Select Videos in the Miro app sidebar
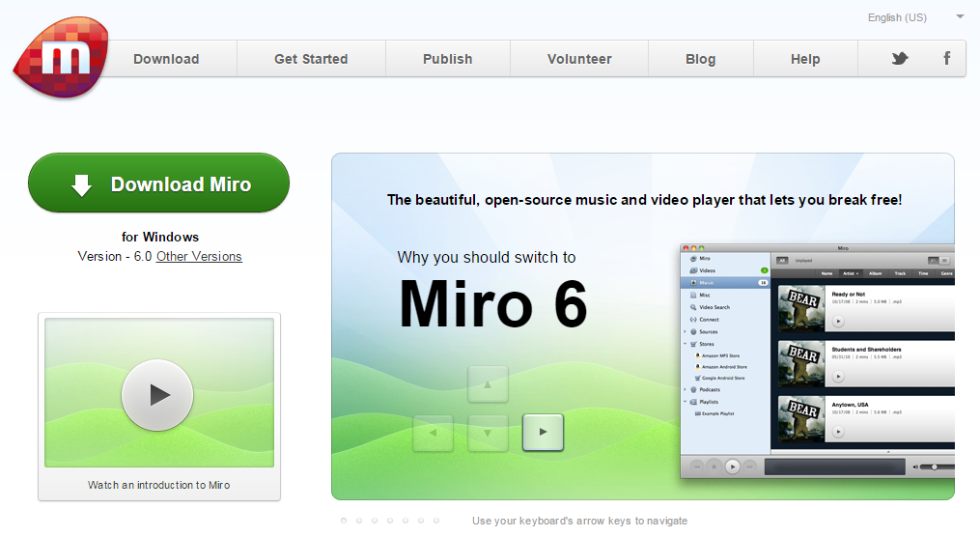This screenshot has height=537, width=980. click(x=725, y=270)
